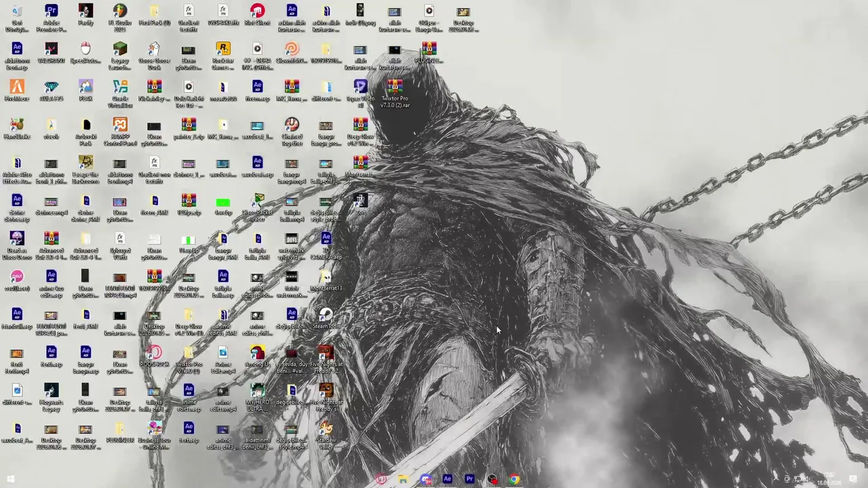
Task: Open the TWSHAKE.ffx preset file
Action: coord(223,15)
